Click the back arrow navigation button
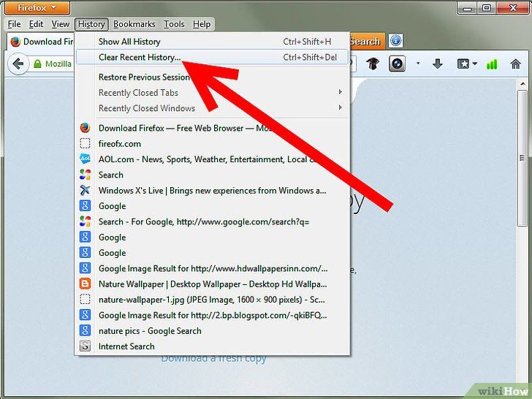 18,64
